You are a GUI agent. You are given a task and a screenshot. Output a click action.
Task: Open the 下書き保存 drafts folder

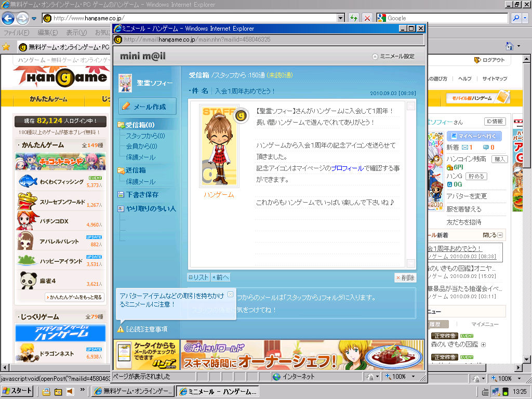click(138, 194)
